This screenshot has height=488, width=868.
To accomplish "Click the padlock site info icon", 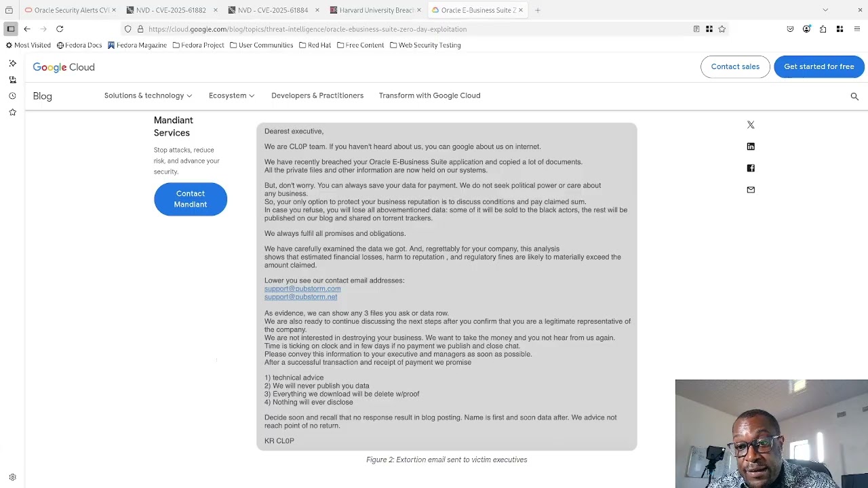I will [x=140, y=29].
